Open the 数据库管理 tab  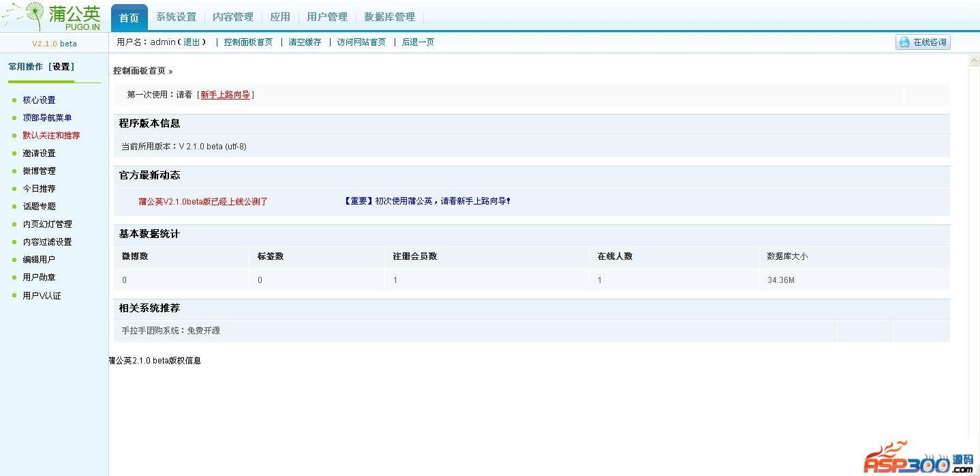coord(389,17)
